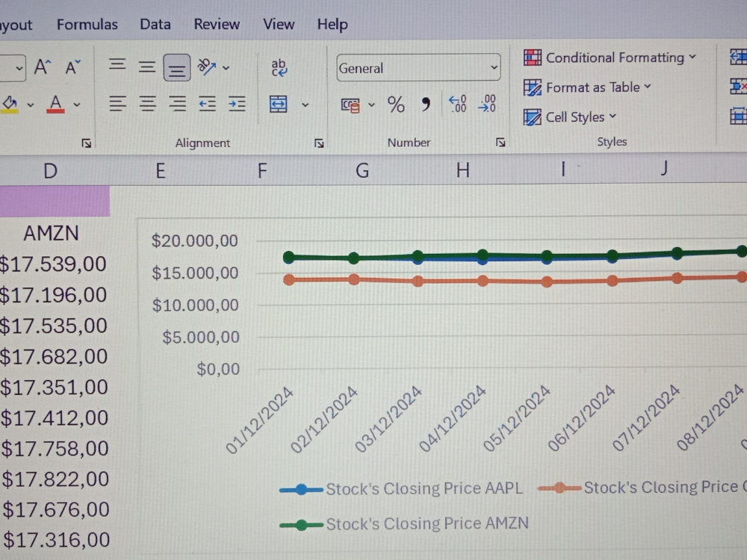
Task: Click Insert cells icon in the ribbon
Action: pos(738,57)
